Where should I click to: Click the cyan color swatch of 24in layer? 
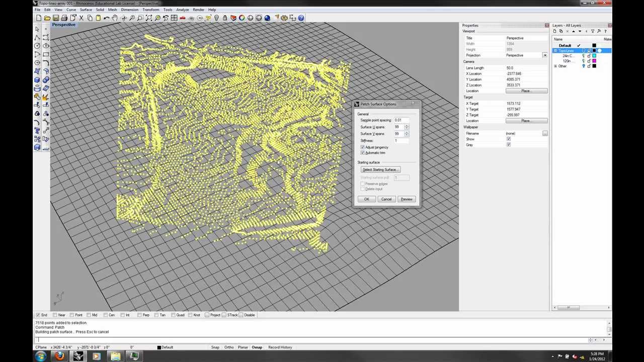(x=594, y=56)
